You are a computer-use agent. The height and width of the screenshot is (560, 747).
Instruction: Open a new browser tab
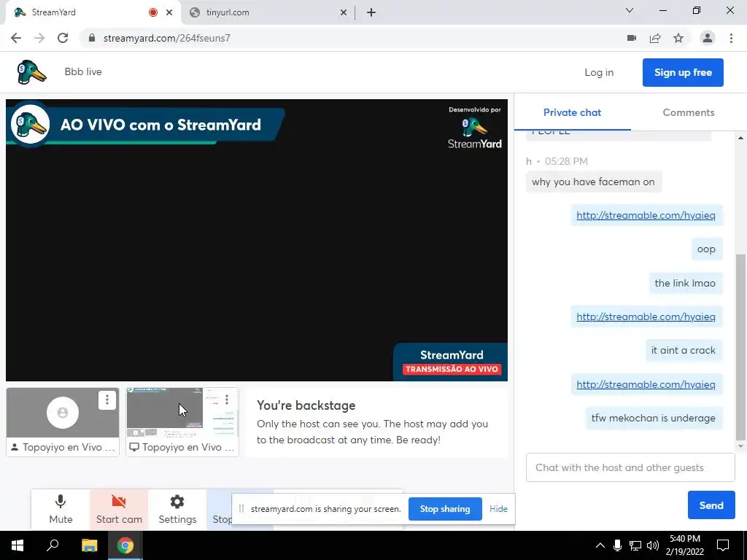(x=371, y=13)
